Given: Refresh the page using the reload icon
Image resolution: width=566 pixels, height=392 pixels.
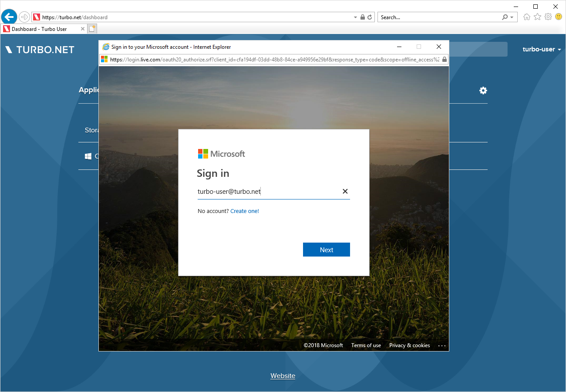Looking at the screenshot, I should pos(369,17).
